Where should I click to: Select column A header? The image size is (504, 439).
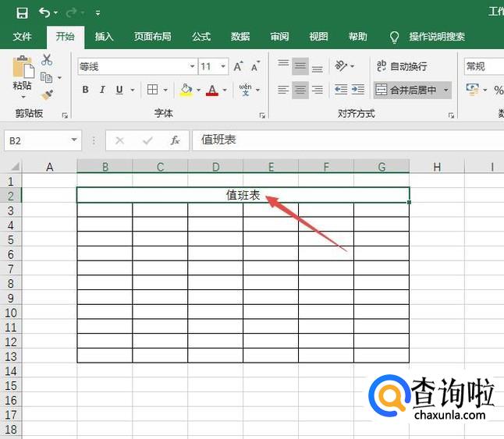[x=49, y=167]
